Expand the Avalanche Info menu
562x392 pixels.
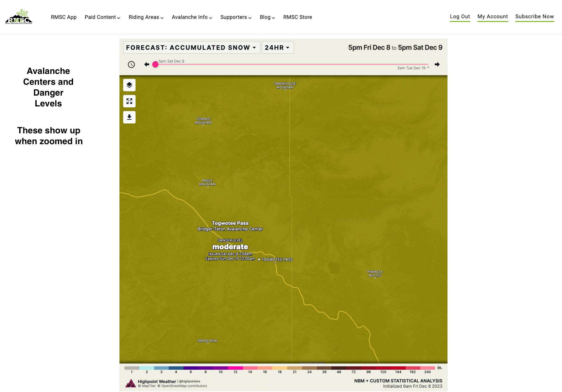click(x=192, y=17)
